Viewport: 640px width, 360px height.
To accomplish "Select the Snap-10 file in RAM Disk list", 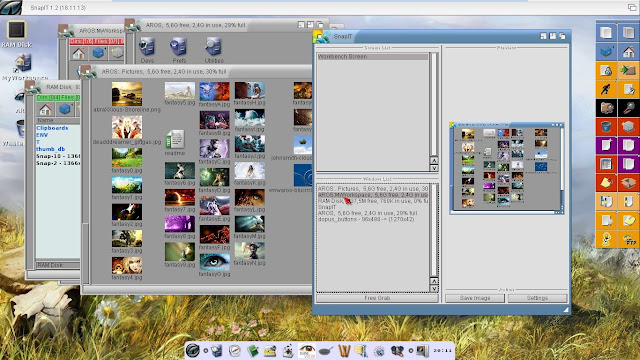I will point(58,156).
